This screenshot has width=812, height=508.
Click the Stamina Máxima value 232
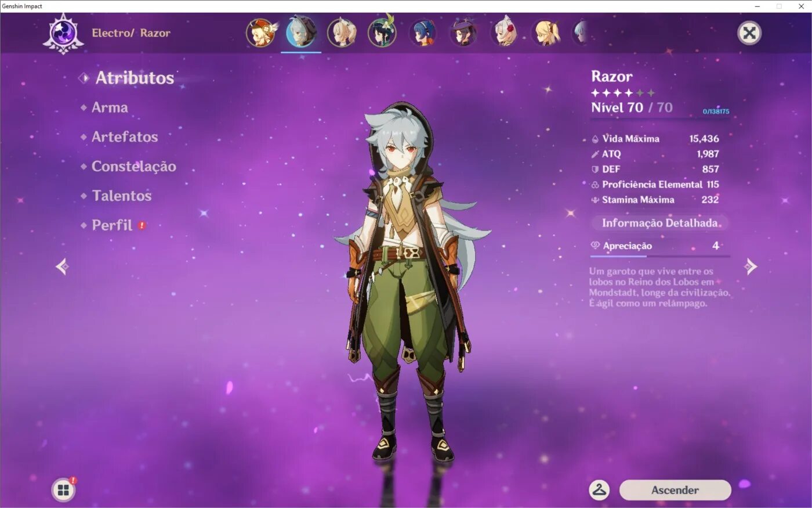[710, 200]
